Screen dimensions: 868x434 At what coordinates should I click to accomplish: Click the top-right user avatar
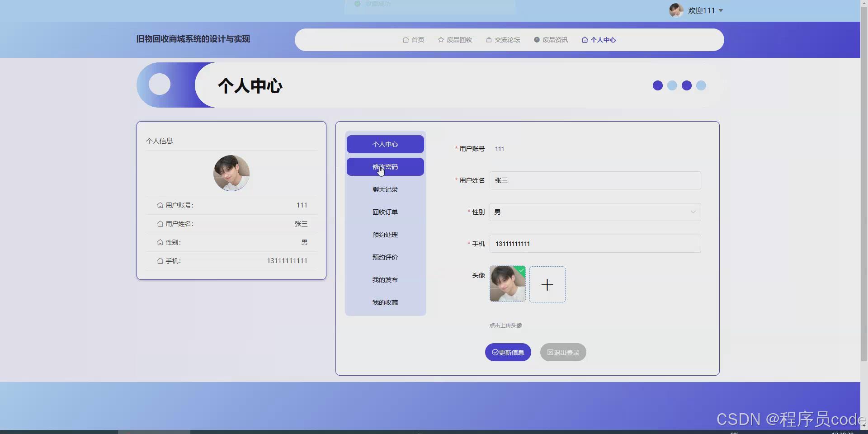[x=676, y=10]
